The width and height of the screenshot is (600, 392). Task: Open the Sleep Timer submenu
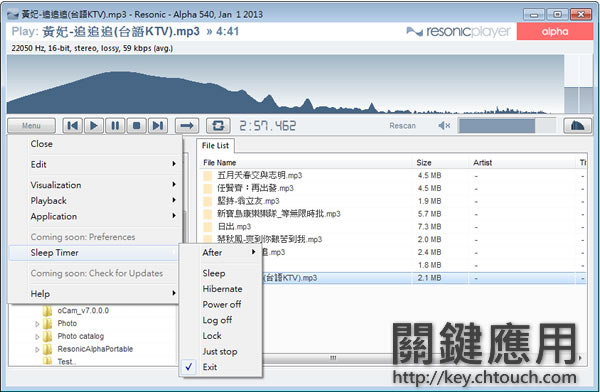(x=94, y=253)
